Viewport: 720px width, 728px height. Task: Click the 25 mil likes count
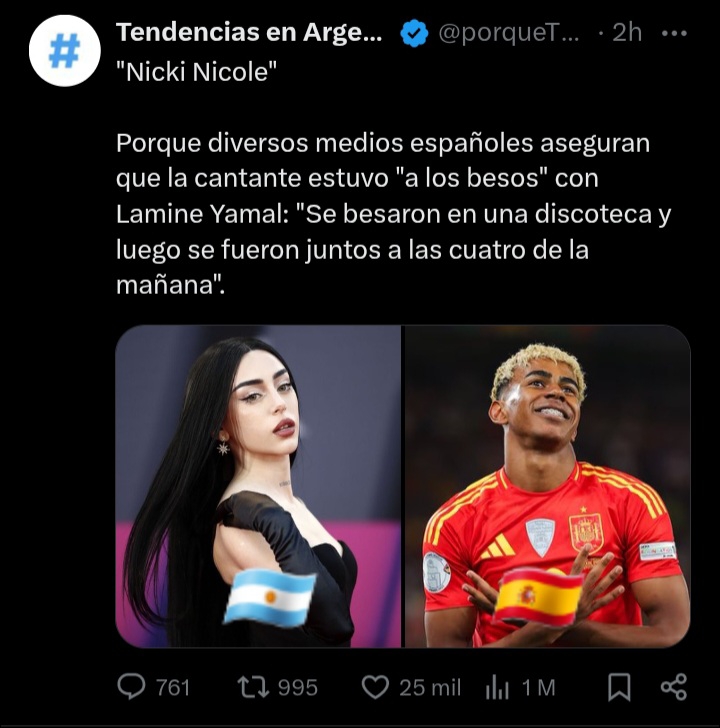(x=430, y=688)
